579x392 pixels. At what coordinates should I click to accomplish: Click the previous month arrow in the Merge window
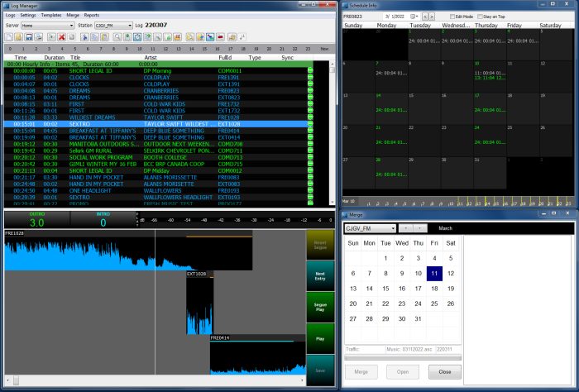tap(406, 228)
